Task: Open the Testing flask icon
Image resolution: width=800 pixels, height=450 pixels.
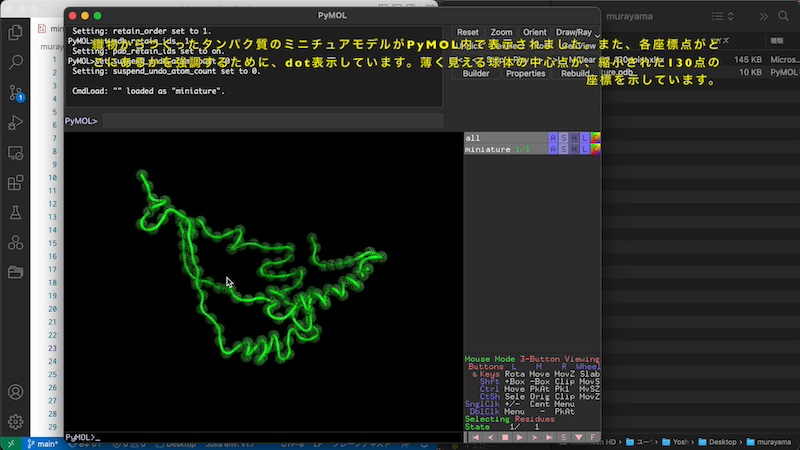Action: point(15,213)
